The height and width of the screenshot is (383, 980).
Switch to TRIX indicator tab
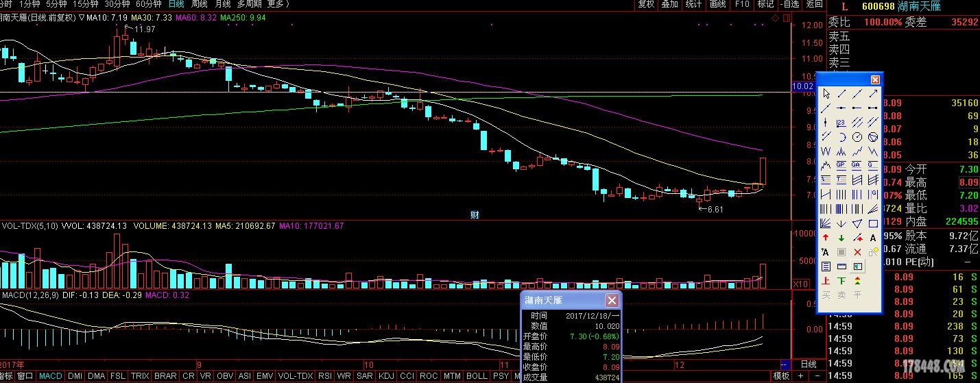click(141, 376)
